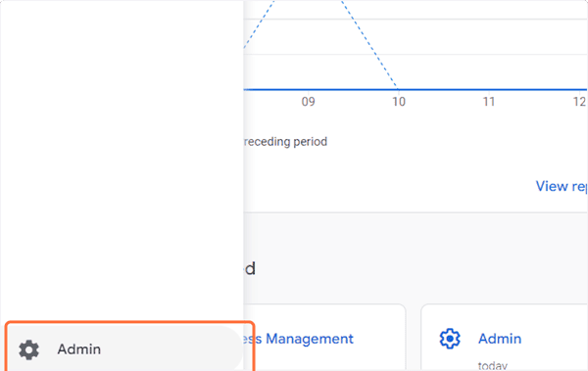Image resolution: width=588 pixels, height=371 pixels.
Task: Open the blue Admin link in card
Action: point(500,339)
